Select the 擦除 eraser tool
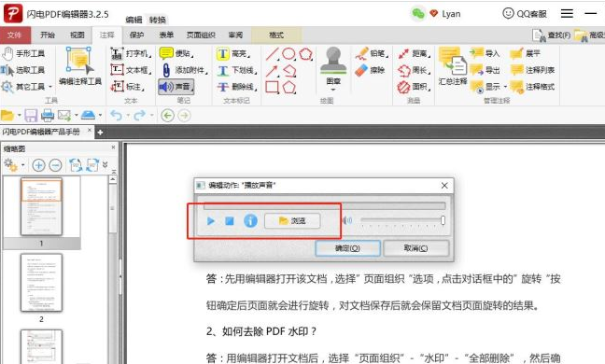The image size is (605, 364). point(370,70)
